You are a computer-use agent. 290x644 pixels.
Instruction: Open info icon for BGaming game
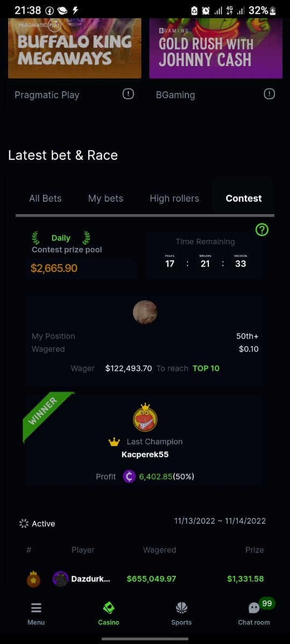point(269,94)
